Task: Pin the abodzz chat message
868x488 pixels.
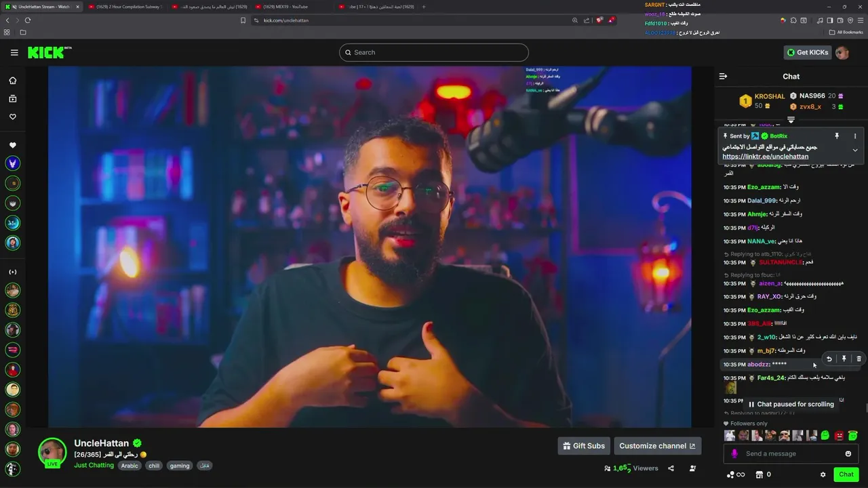Action: (844, 359)
